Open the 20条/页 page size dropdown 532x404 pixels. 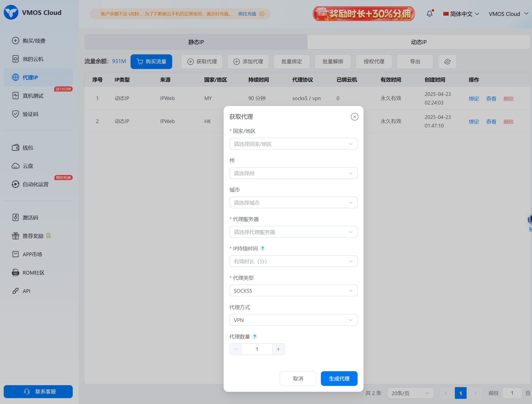pos(411,393)
